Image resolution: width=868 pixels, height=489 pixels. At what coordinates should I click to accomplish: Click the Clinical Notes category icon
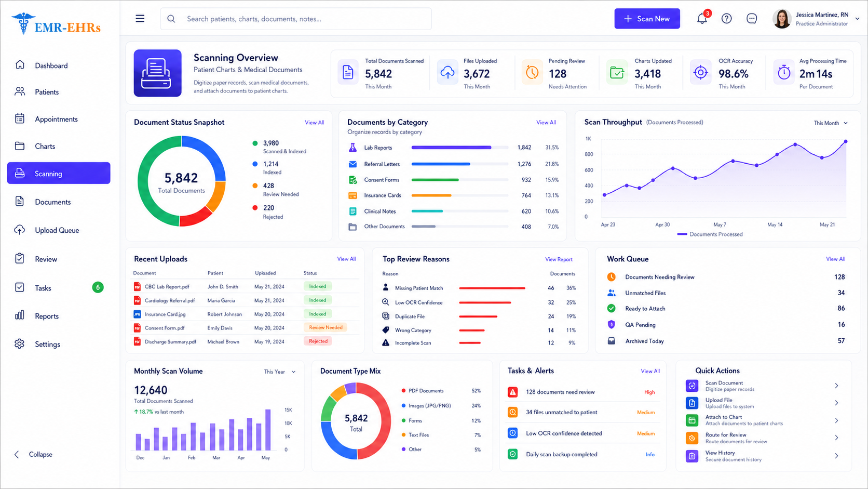tap(352, 212)
